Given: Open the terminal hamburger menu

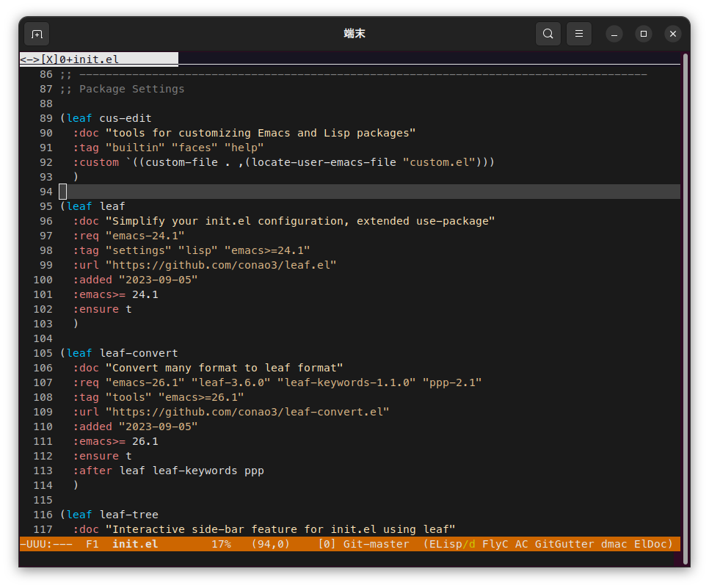Looking at the screenshot, I should click(579, 34).
